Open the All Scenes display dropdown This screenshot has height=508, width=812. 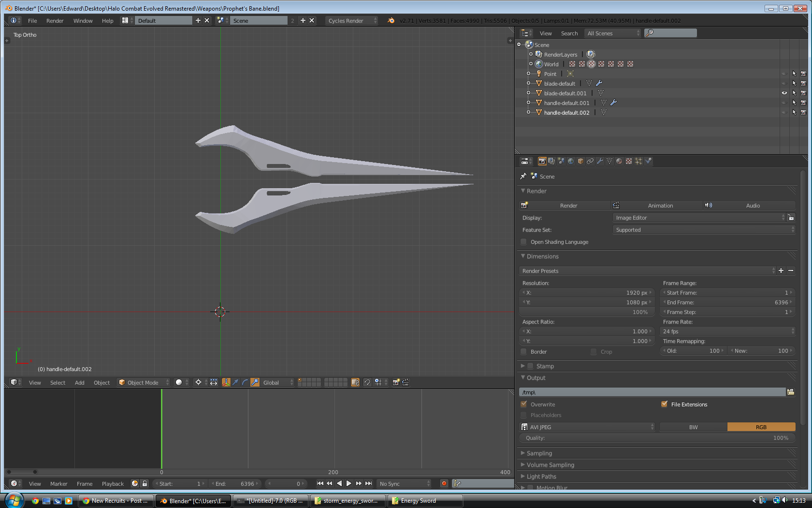pyautogui.click(x=613, y=33)
